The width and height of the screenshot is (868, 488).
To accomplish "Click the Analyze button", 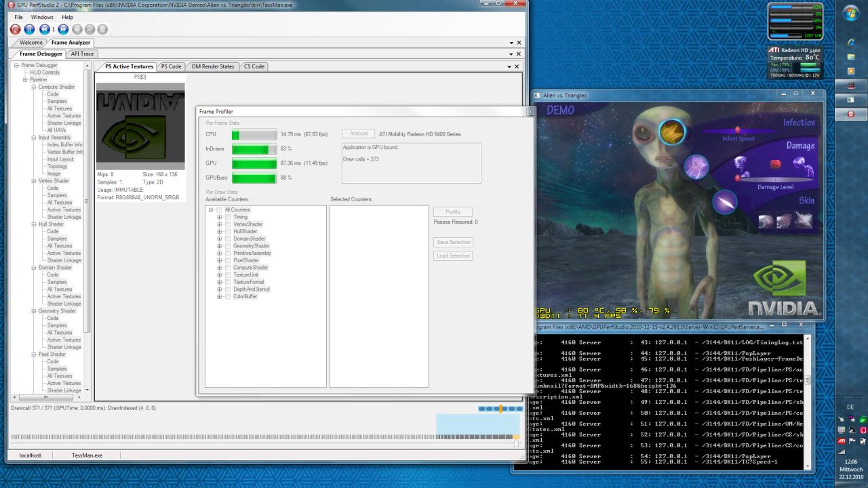I will (358, 134).
